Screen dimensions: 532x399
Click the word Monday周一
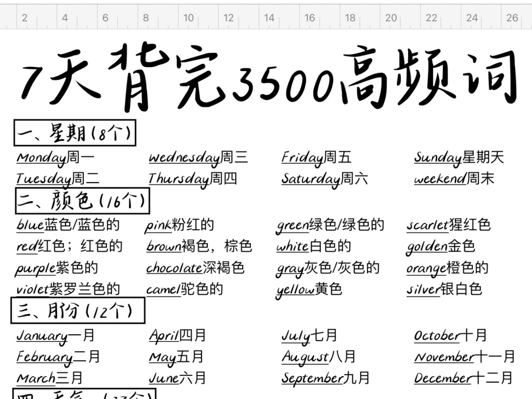(55, 158)
